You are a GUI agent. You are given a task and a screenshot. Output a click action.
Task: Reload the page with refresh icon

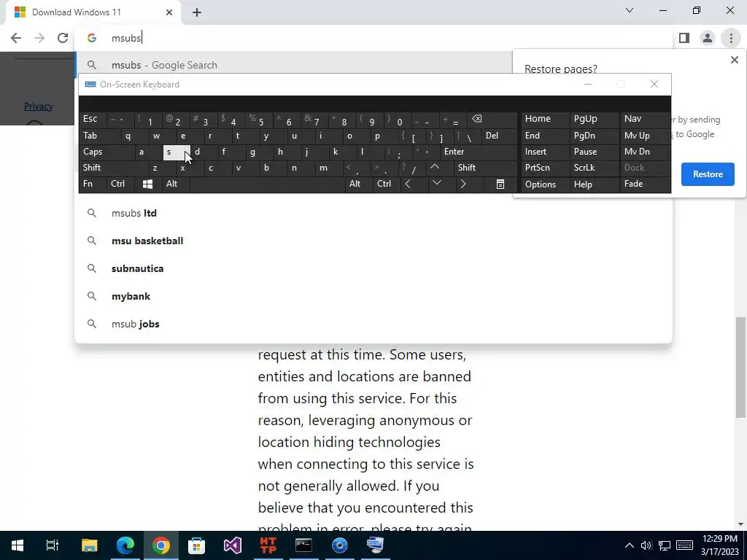coord(63,38)
